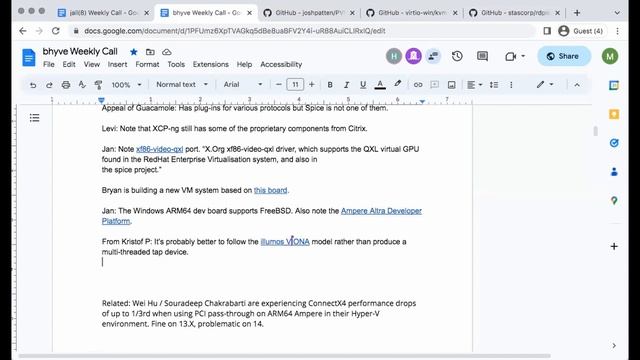Screen dimensions: 640x360
Task: Open Maps in side panel
Action: (614, 200)
